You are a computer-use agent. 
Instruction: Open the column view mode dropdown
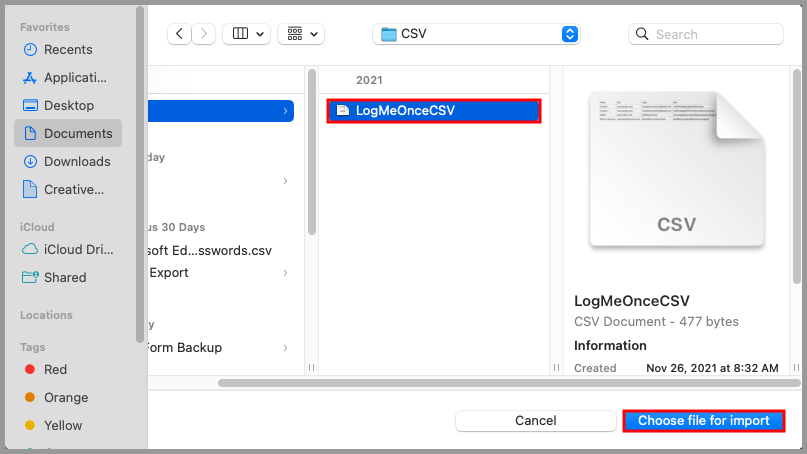246,34
